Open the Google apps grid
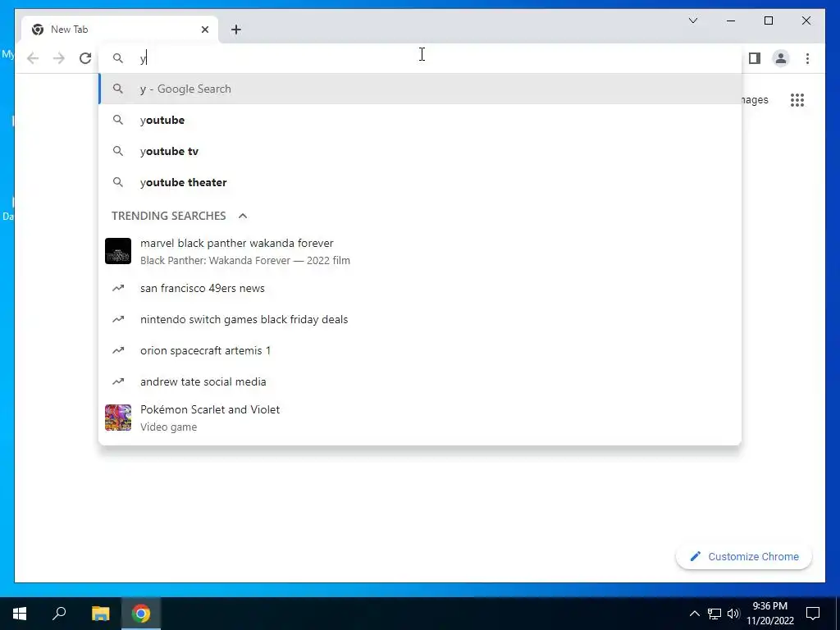The width and height of the screenshot is (840, 630). tap(797, 100)
